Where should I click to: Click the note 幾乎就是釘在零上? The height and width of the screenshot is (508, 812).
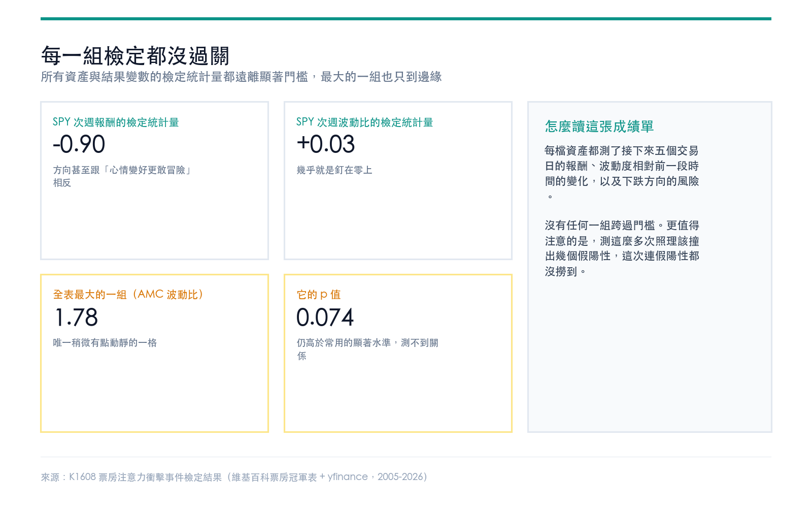334,170
